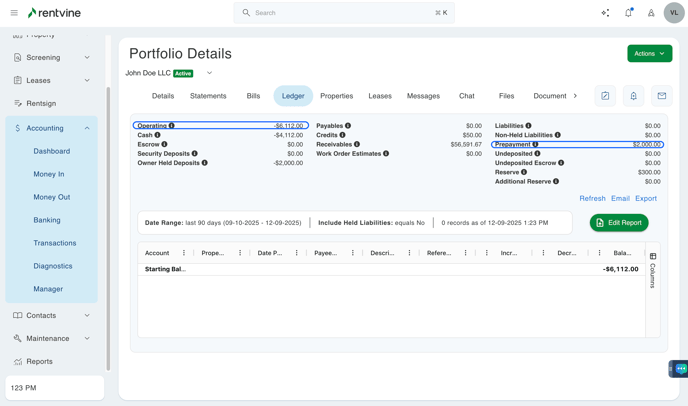
Task: Click the Export link
Action: (x=646, y=198)
